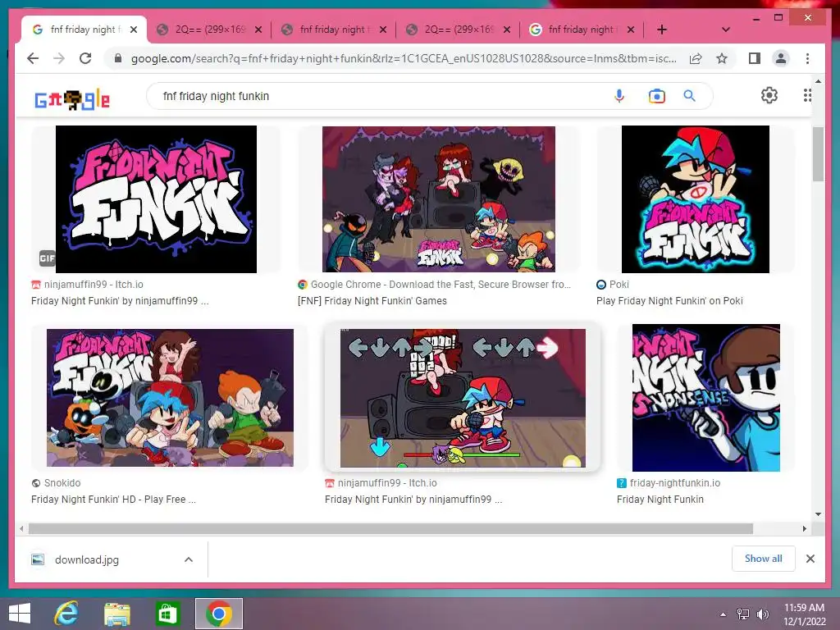The height and width of the screenshot is (630, 840).
Task: Switch to first fnf friday night tab
Action: click(x=85, y=30)
